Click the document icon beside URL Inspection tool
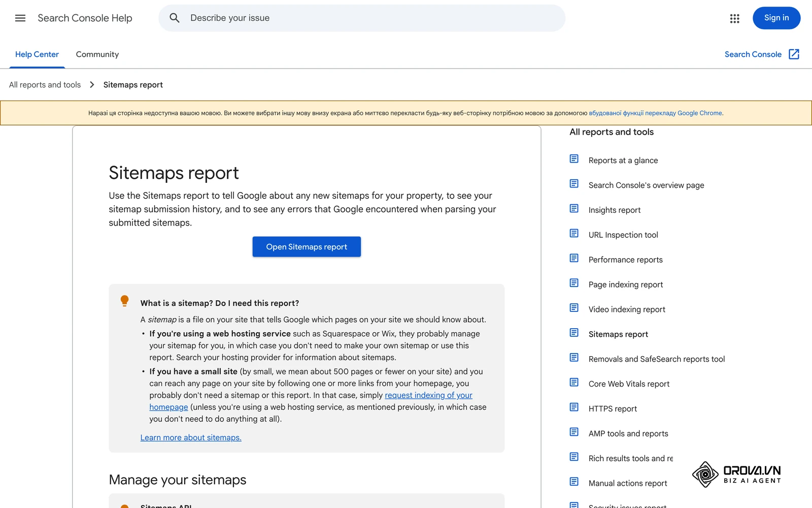This screenshot has width=812, height=508. pos(574,234)
